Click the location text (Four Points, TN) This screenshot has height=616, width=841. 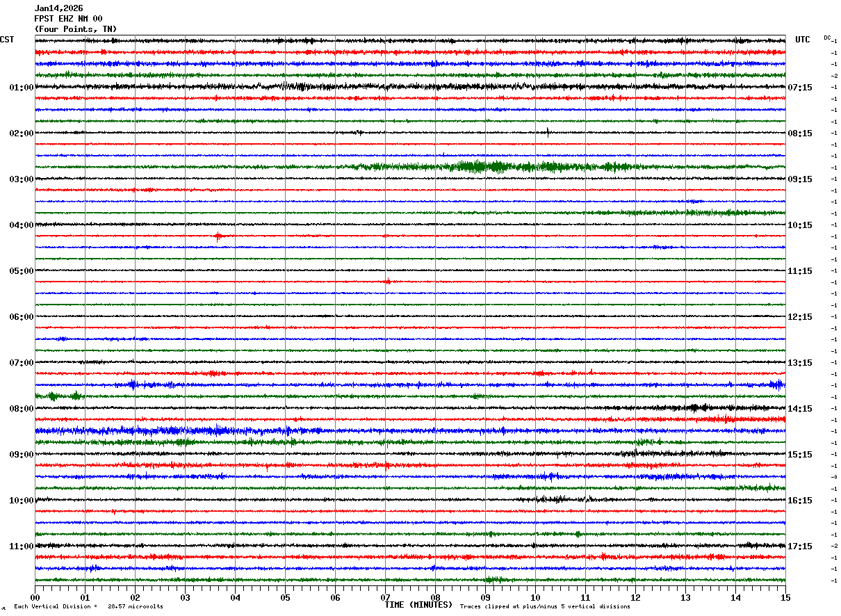(x=76, y=29)
